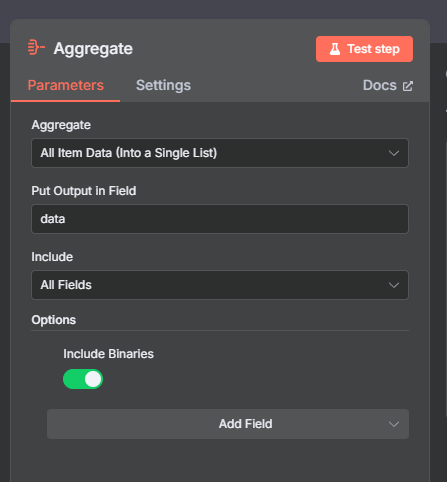The image size is (447, 482).
Task: Click the flask icon on Test step
Action: coord(335,49)
